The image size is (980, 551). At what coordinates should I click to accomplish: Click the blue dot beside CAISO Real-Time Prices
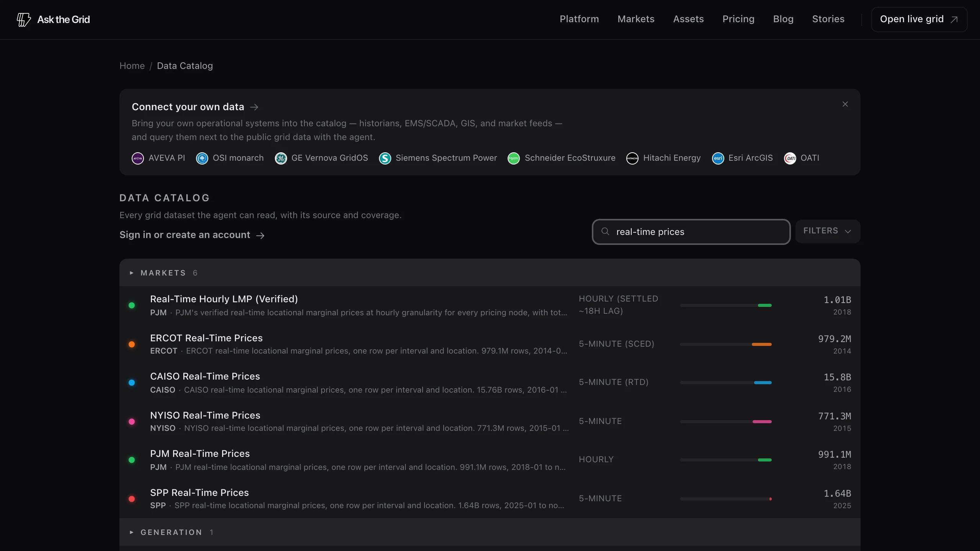pyautogui.click(x=132, y=383)
